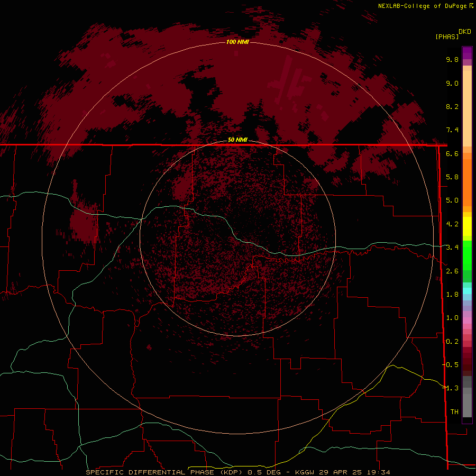Click the 8.2 color scale value
The image size is (476, 476).
[x=452, y=106]
